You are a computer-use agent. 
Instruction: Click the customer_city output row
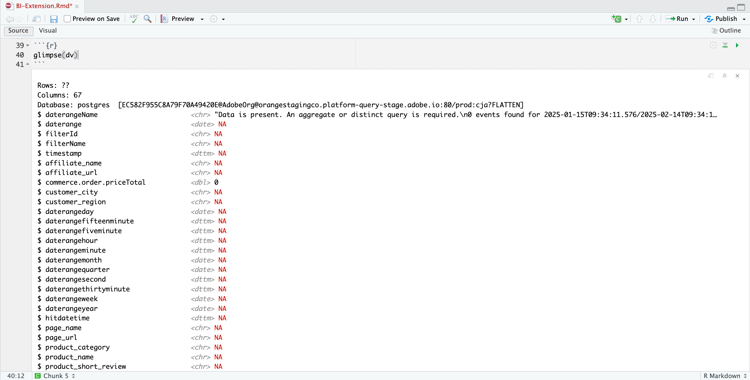[x=130, y=192]
